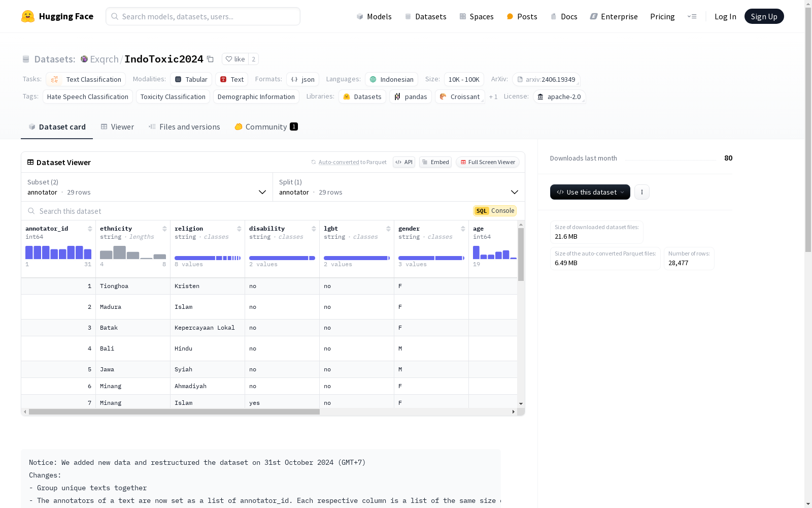Open the Community tab
Screen dimensions: 812x508
(266, 127)
